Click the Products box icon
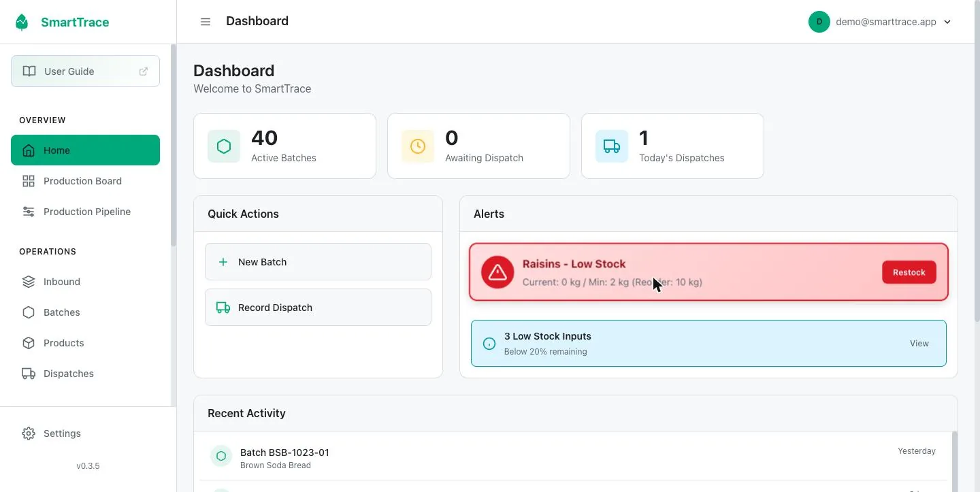This screenshot has height=492, width=980. pyautogui.click(x=29, y=343)
